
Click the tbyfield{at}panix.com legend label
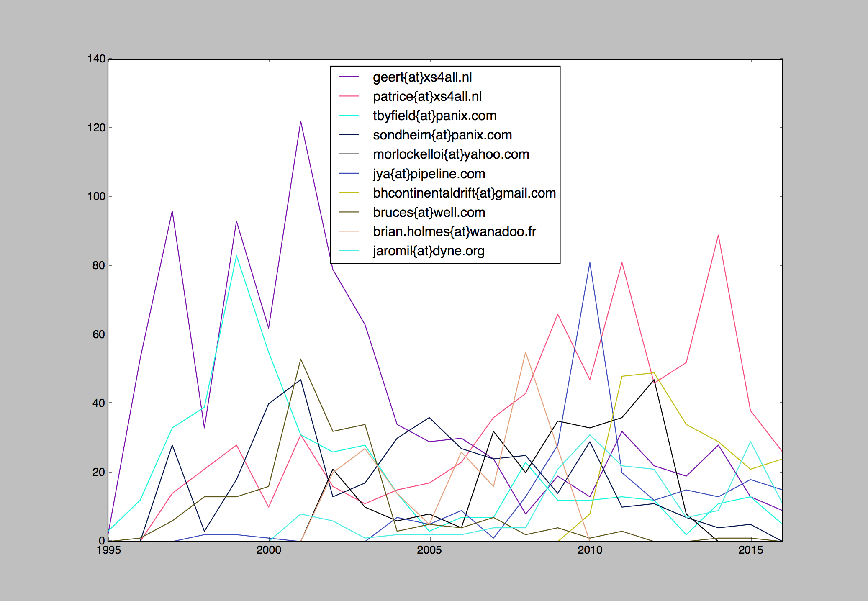pos(434,116)
